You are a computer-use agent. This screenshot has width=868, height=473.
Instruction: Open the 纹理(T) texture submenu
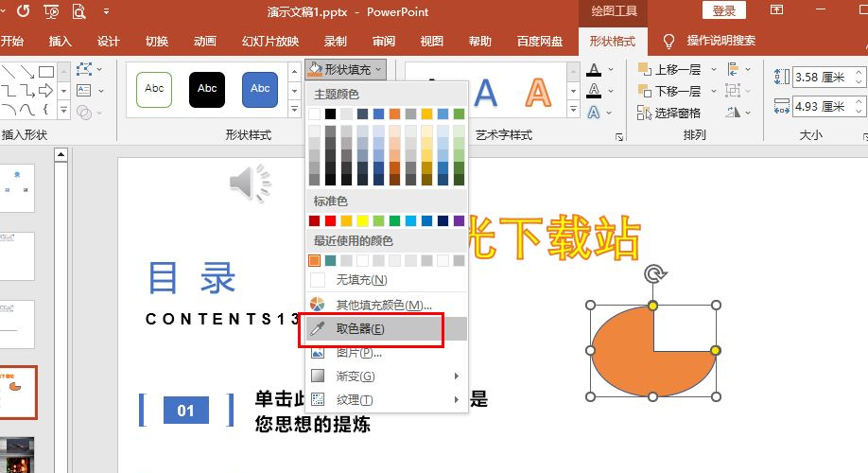click(387, 400)
